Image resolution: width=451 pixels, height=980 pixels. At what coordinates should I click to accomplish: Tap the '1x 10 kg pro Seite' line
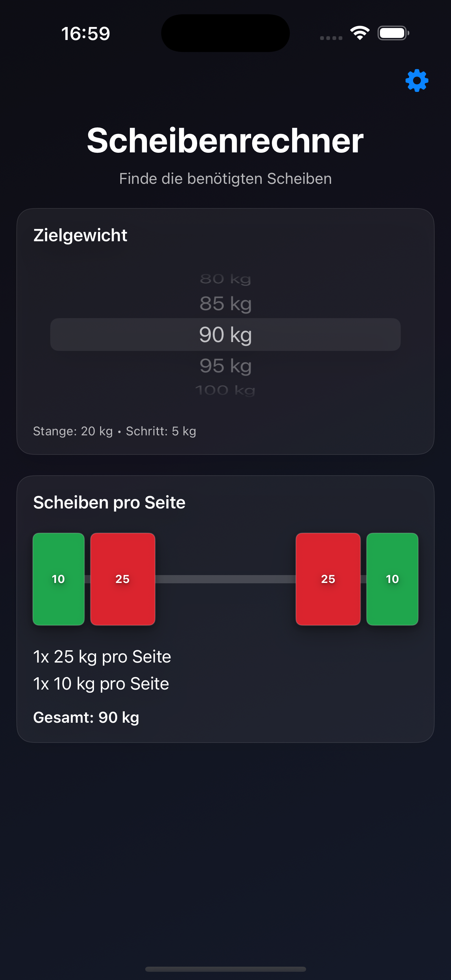click(101, 684)
